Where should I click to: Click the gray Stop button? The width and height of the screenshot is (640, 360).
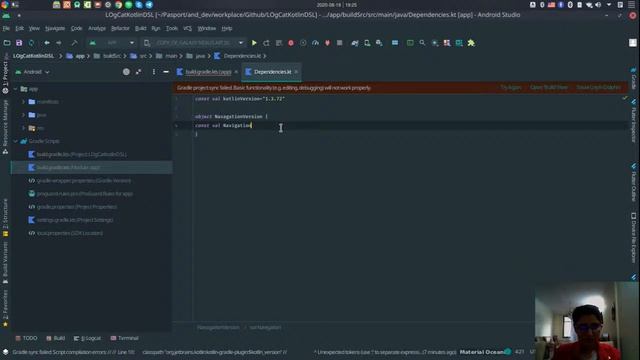click(340, 43)
